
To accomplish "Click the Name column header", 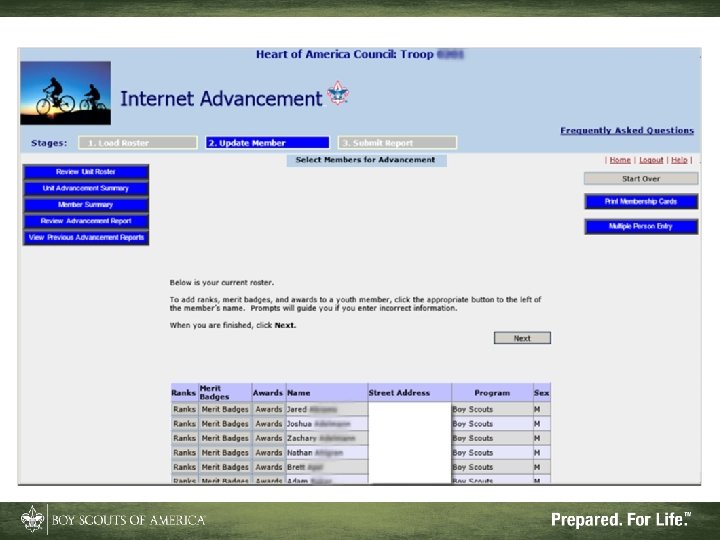I will tap(327, 393).
